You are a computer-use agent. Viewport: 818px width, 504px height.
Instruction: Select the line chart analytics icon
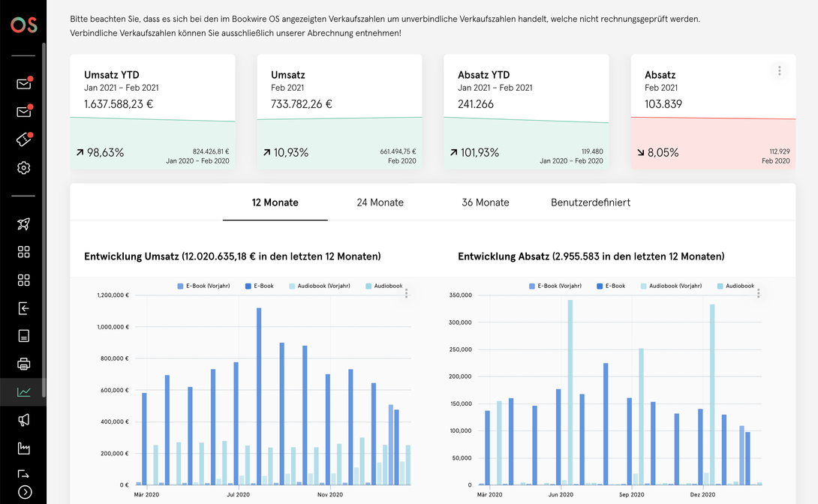tap(23, 392)
